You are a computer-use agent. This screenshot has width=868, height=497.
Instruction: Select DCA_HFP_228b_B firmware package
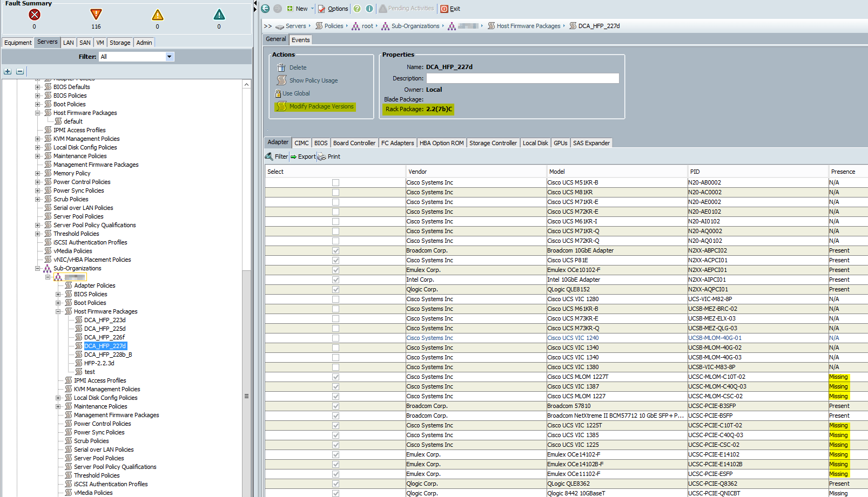[108, 355]
